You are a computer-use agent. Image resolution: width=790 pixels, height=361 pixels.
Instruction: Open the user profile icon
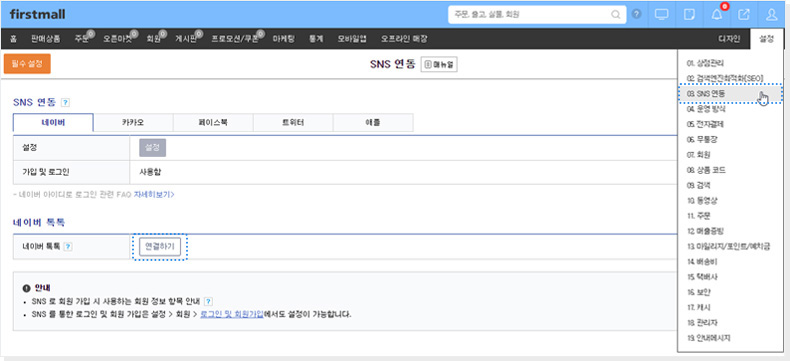tap(771, 15)
